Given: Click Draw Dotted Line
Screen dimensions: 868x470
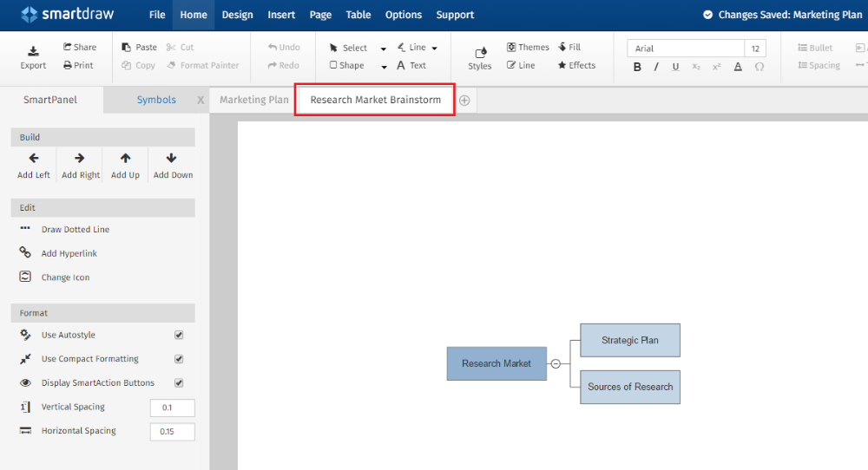Looking at the screenshot, I should click(64, 229).
